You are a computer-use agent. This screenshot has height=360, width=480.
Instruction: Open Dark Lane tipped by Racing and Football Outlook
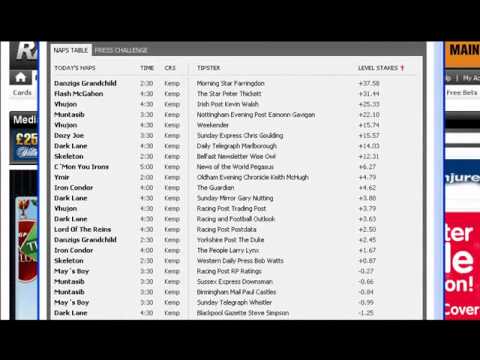[x=71, y=219]
